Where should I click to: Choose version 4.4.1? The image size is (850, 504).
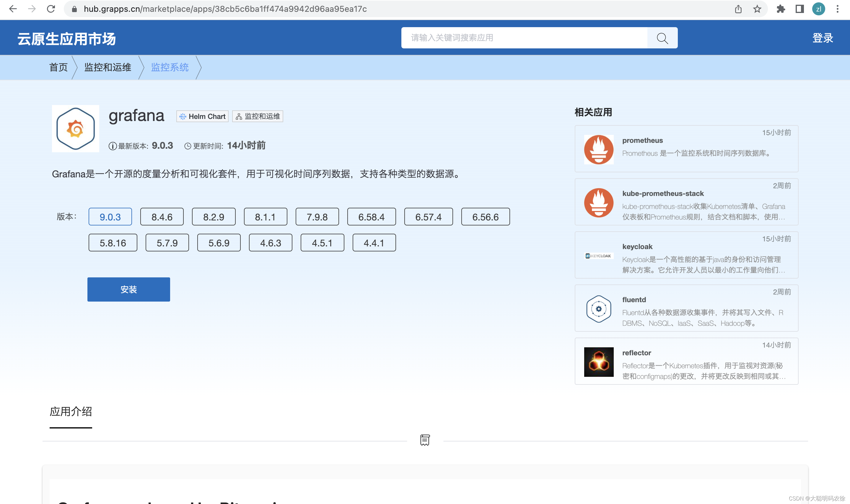pyautogui.click(x=374, y=243)
